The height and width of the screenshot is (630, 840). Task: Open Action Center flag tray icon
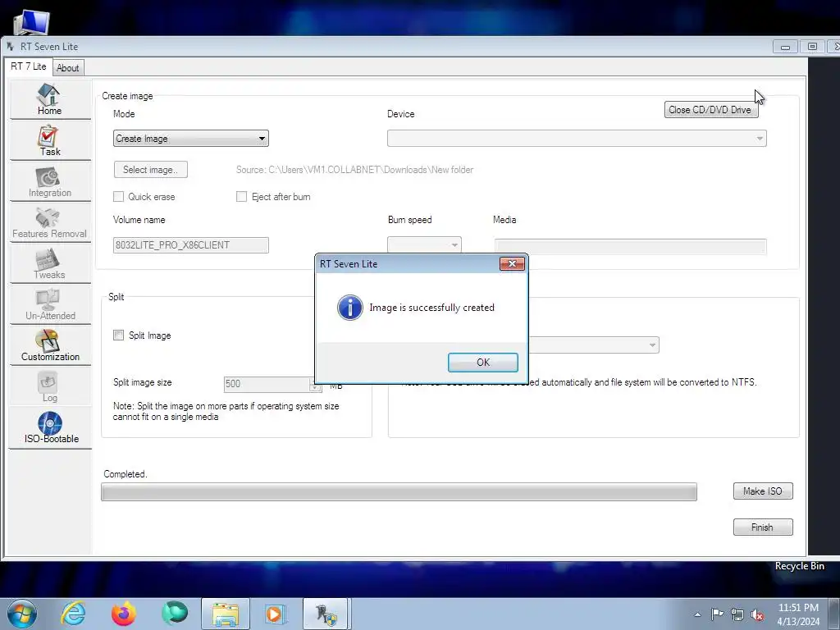(717, 614)
